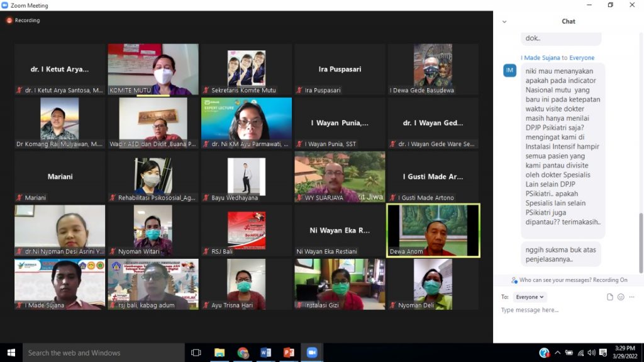Click the Windows Start button
This screenshot has height=362, width=644.
click(x=11, y=353)
